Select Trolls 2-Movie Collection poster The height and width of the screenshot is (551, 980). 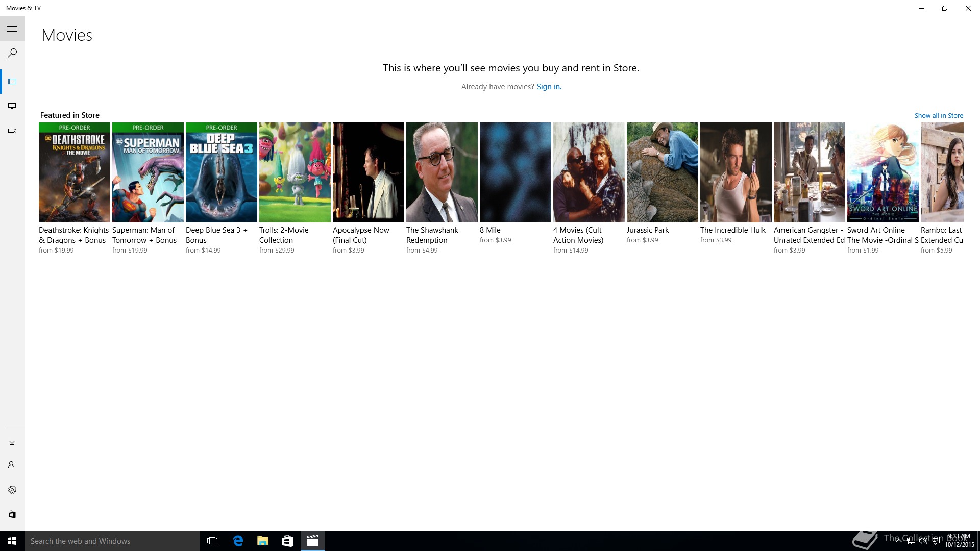click(295, 172)
